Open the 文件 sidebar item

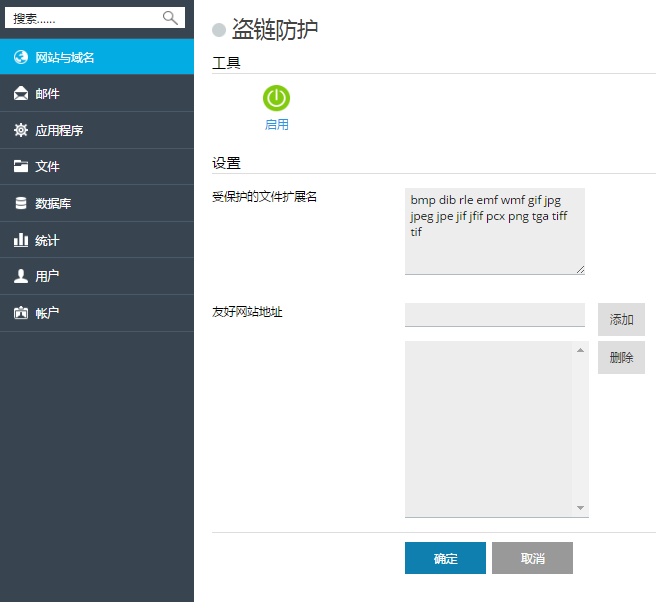pos(97,167)
